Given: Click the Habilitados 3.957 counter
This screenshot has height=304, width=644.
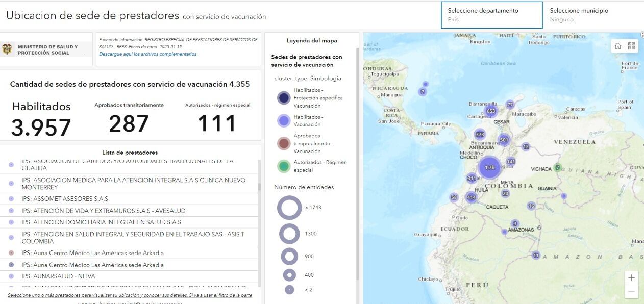Looking at the screenshot, I should 41,121.
